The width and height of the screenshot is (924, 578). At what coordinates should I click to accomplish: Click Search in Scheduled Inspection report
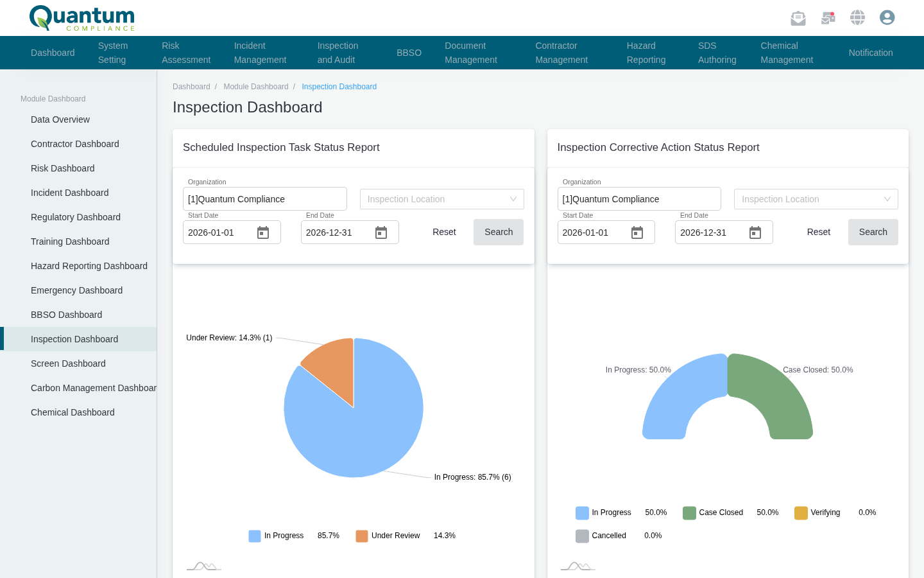499,232
